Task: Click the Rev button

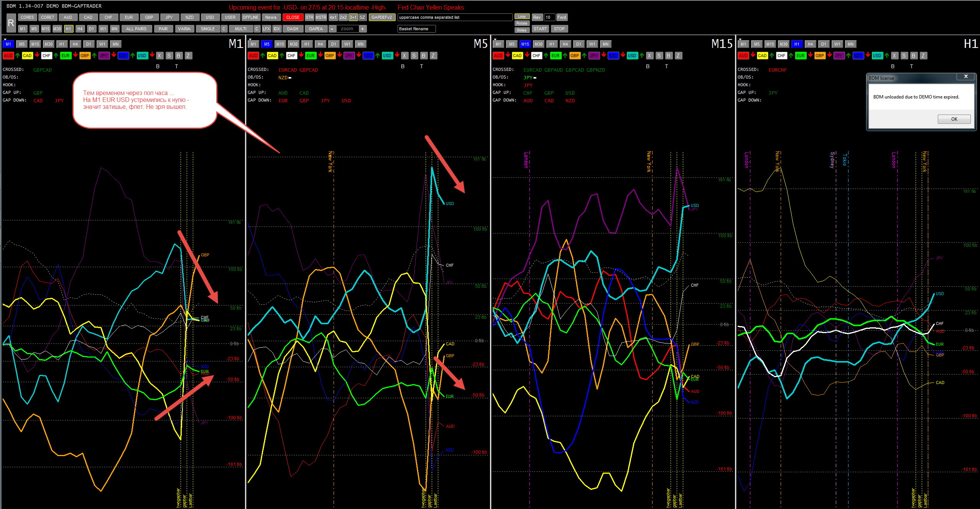Action: click(537, 17)
